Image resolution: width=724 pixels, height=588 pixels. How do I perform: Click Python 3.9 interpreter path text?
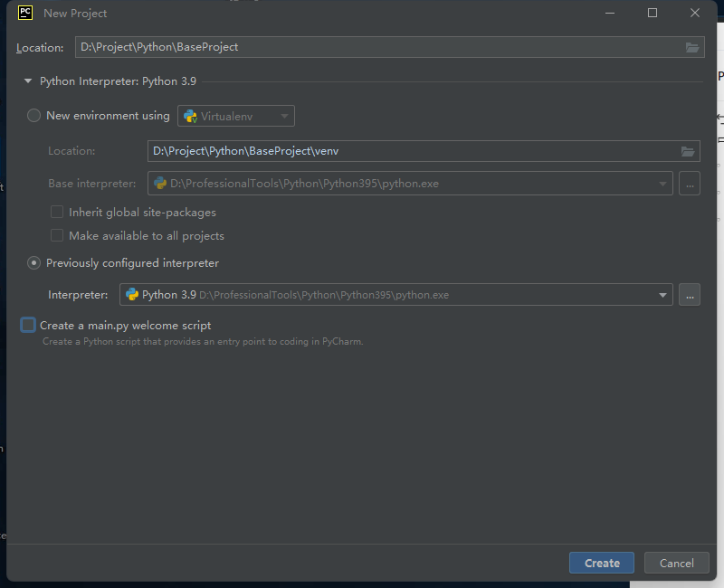click(324, 296)
